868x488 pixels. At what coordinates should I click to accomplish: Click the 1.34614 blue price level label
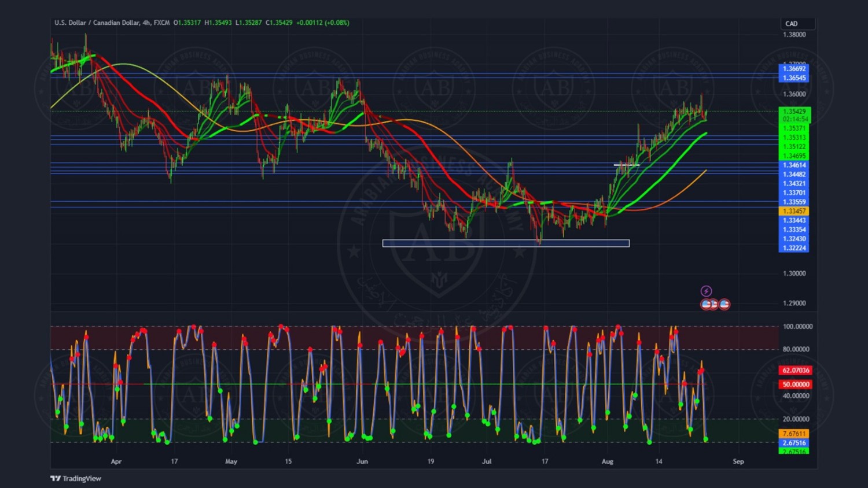(x=794, y=165)
